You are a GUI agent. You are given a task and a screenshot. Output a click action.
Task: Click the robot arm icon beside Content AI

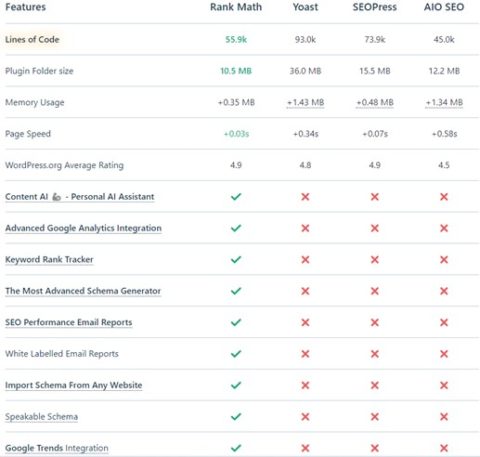click(57, 197)
